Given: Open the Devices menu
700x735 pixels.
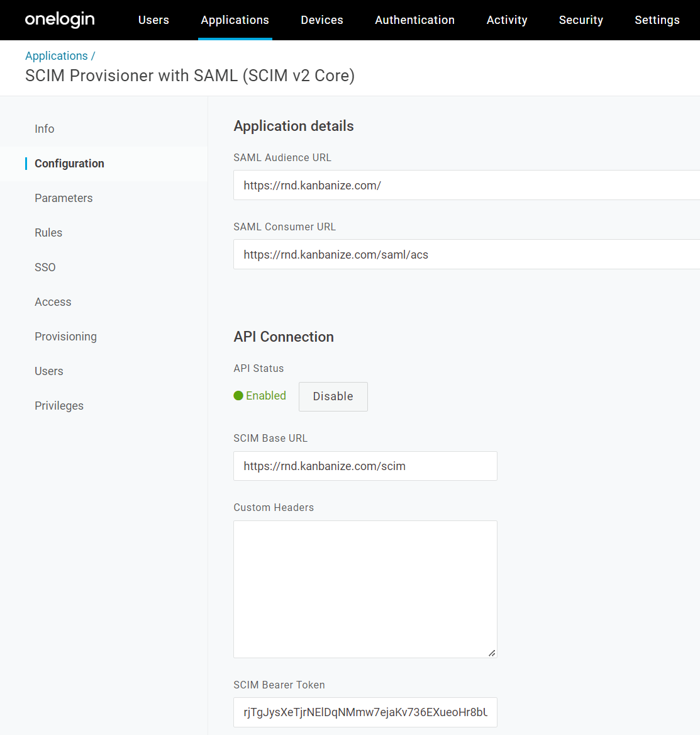Looking at the screenshot, I should [x=322, y=20].
